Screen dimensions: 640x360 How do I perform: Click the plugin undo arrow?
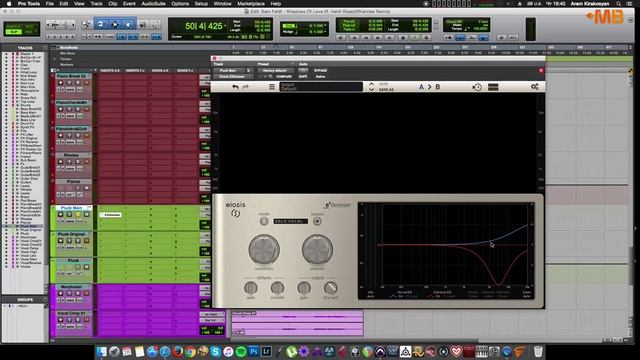coord(235,87)
